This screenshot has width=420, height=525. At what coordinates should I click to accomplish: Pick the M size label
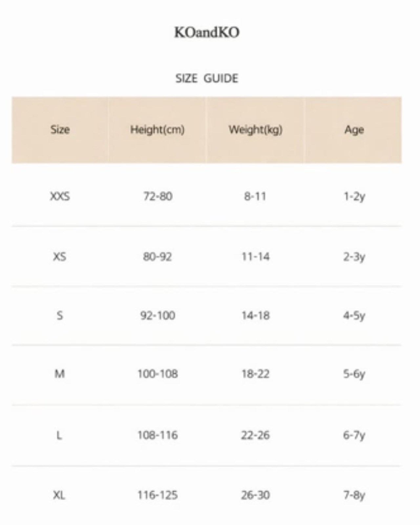[x=59, y=373]
